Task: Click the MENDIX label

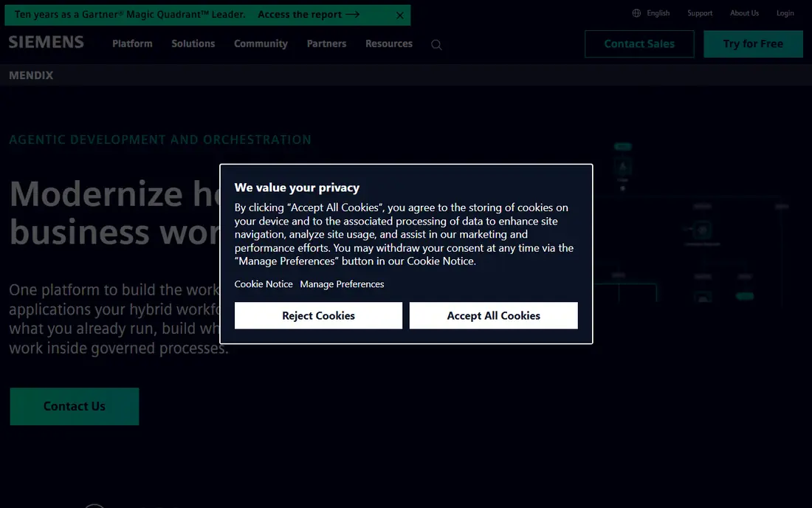Action: (31, 75)
